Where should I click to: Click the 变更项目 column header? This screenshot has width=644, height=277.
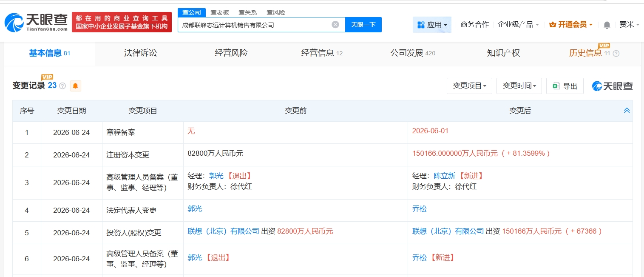pyautogui.click(x=143, y=111)
